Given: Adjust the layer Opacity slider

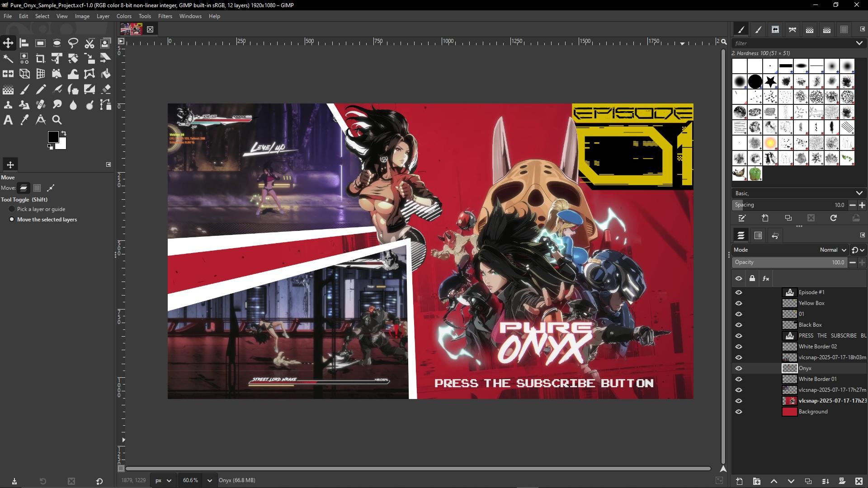Looking at the screenshot, I should [x=789, y=263].
